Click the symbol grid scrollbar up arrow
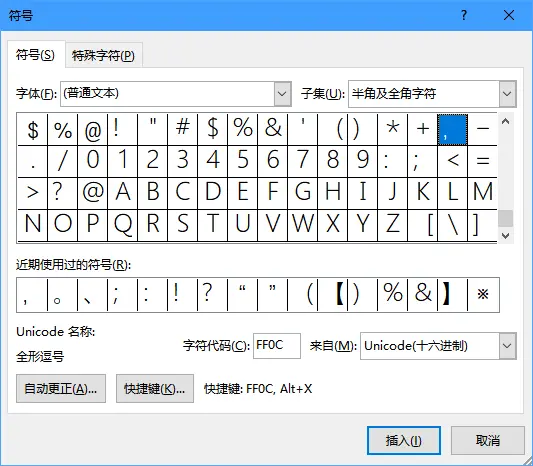This screenshot has width=533, height=466. click(505, 121)
